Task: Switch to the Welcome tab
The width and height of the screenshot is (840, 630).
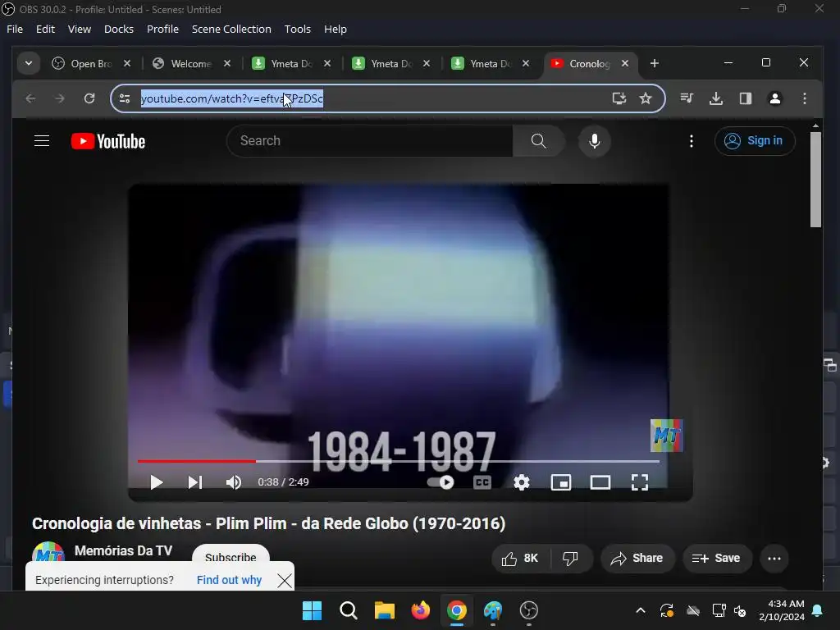Action: point(183,64)
